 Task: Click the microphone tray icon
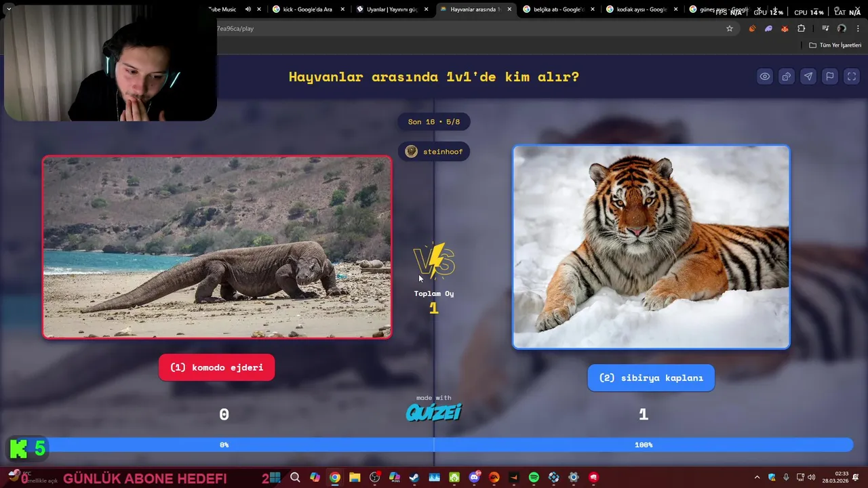click(x=786, y=477)
